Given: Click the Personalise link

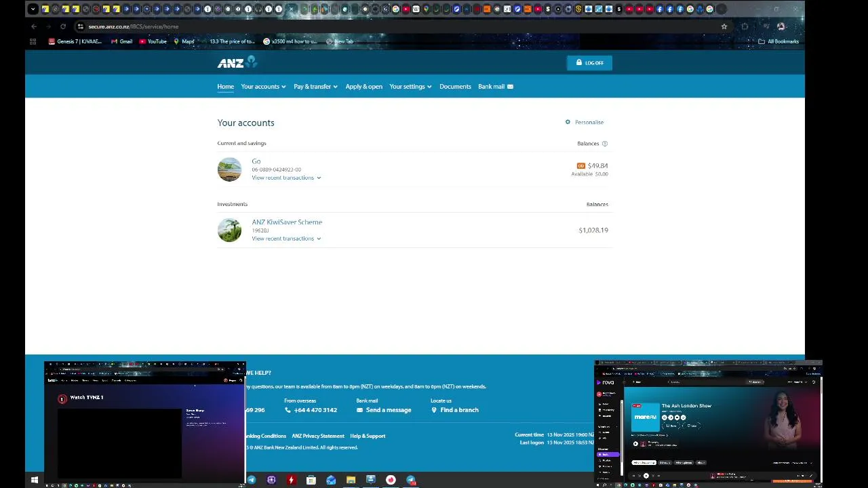Looking at the screenshot, I should point(585,122).
